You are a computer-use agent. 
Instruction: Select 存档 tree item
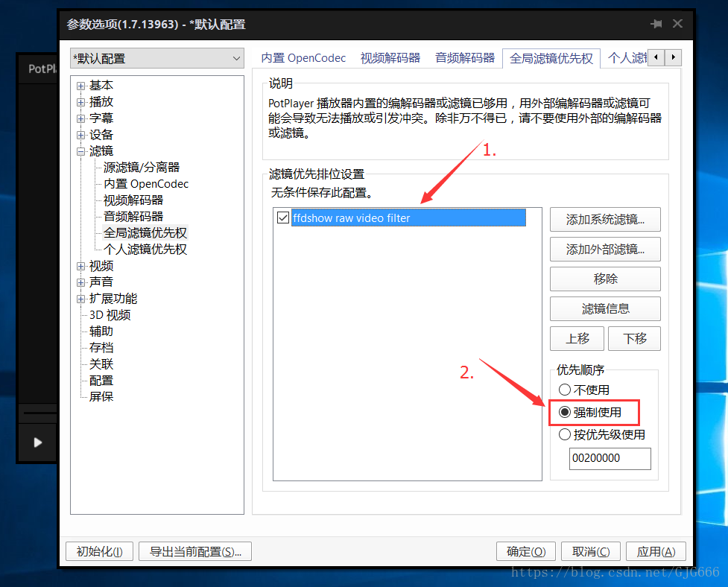click(x=101, y=348)
